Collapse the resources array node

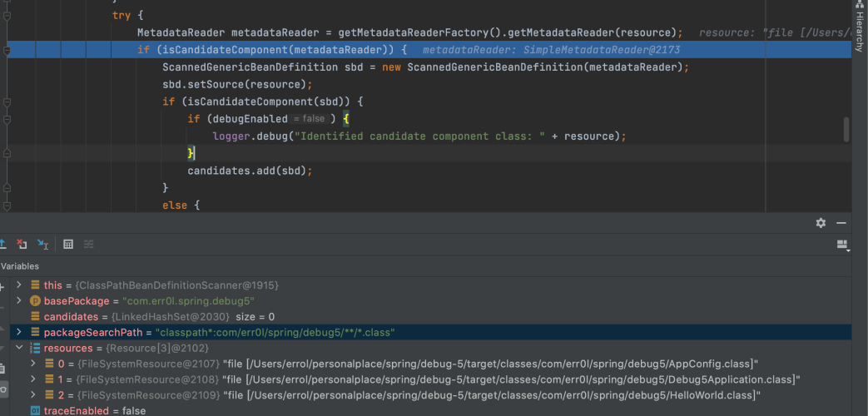(18, 348)
